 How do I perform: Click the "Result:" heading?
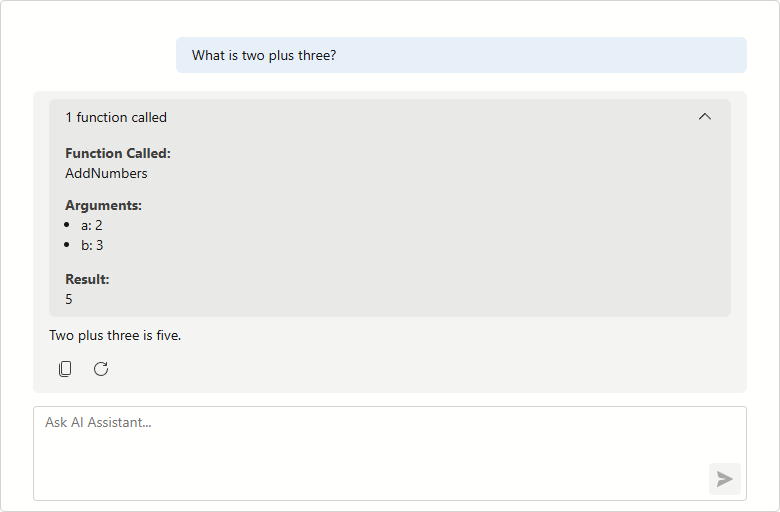tap(87, 279)
